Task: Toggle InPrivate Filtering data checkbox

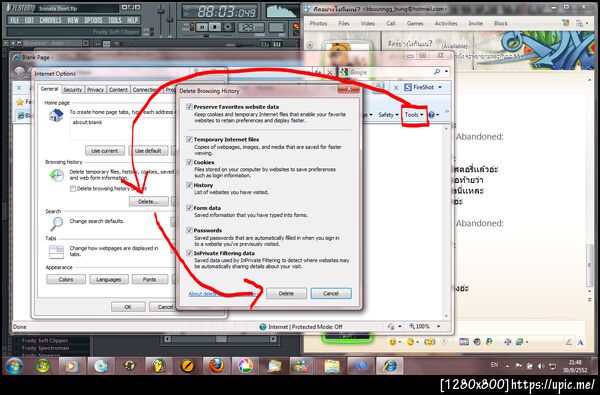Action: [189, 253]
